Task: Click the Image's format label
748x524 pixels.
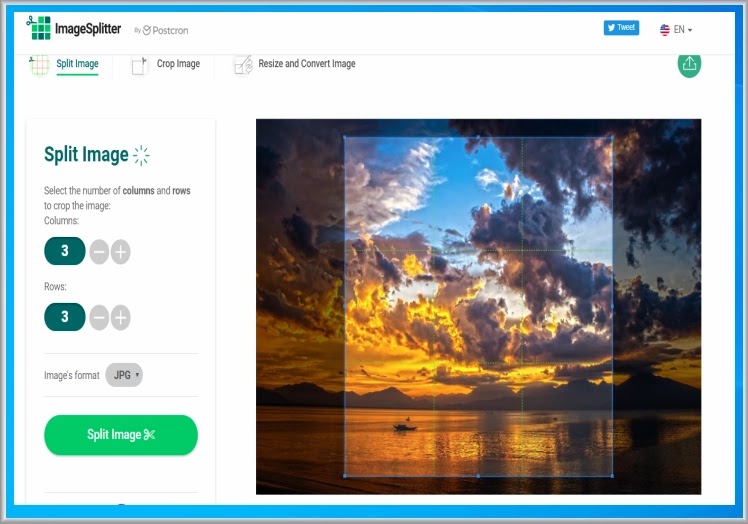Action: tap(72, 376)
